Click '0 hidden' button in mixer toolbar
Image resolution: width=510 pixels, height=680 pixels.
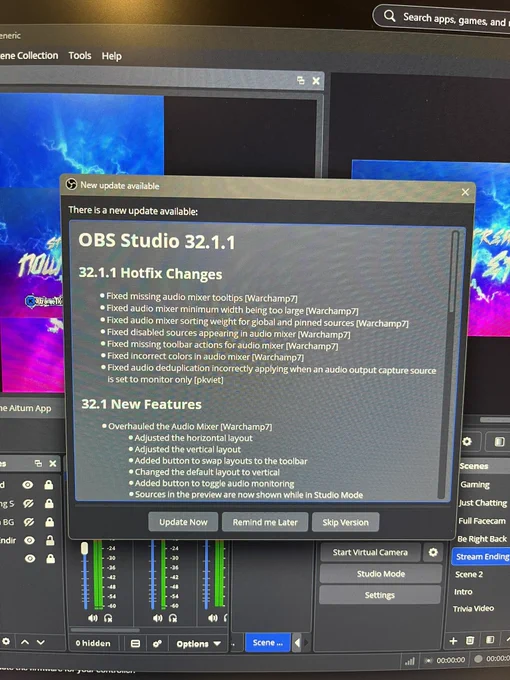[x=93, y=643]
